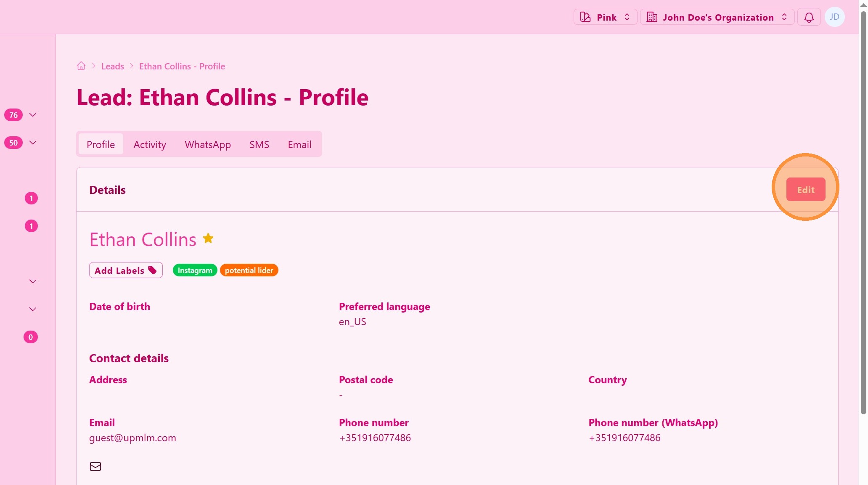Click the envelope icon below email
Image resolution: width=868 pixels, height=485 pixels.
pyautogui.click(x=95, y=466)
